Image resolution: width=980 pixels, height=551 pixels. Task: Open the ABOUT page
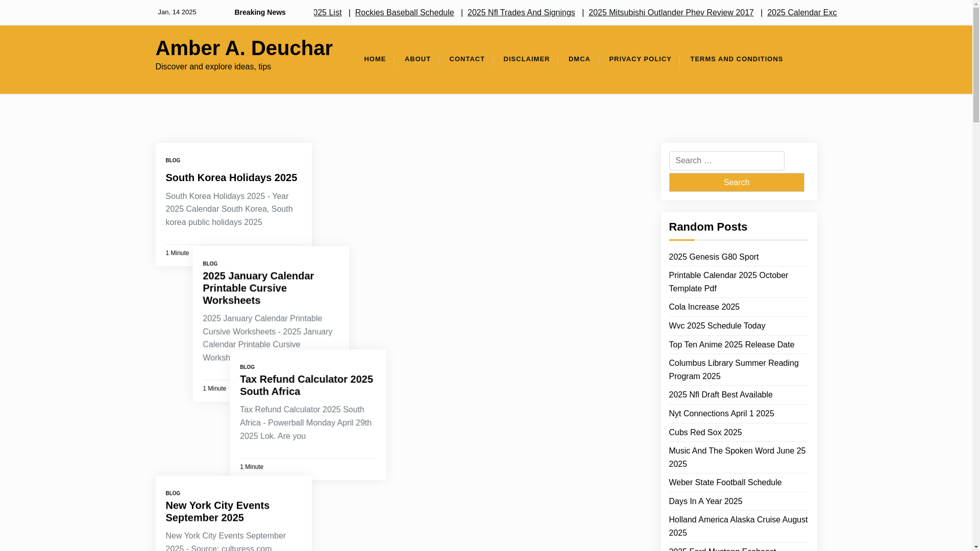pos(418,59)
